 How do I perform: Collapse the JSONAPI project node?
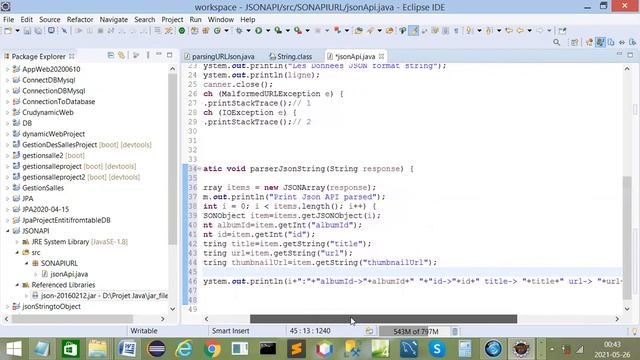tap(7, 231)
